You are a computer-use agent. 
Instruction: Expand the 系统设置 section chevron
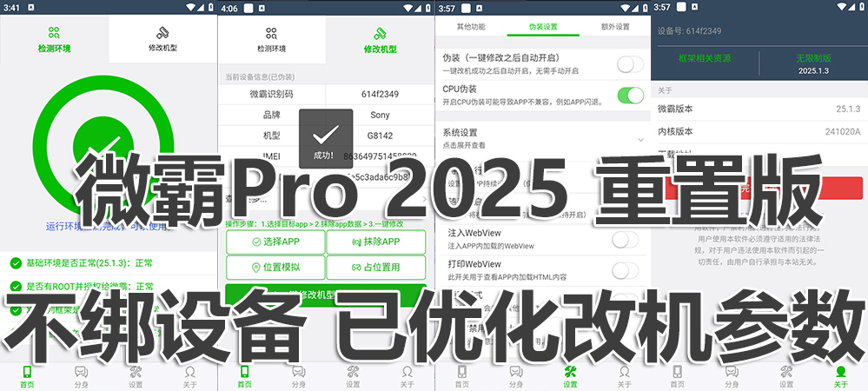[x=639, y=139]
